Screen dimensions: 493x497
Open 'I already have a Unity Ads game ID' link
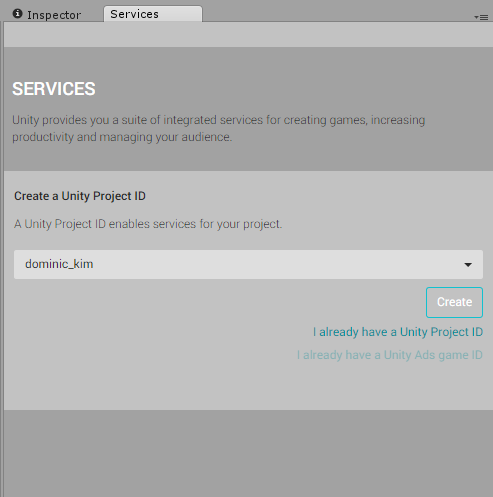coord(390,355)
